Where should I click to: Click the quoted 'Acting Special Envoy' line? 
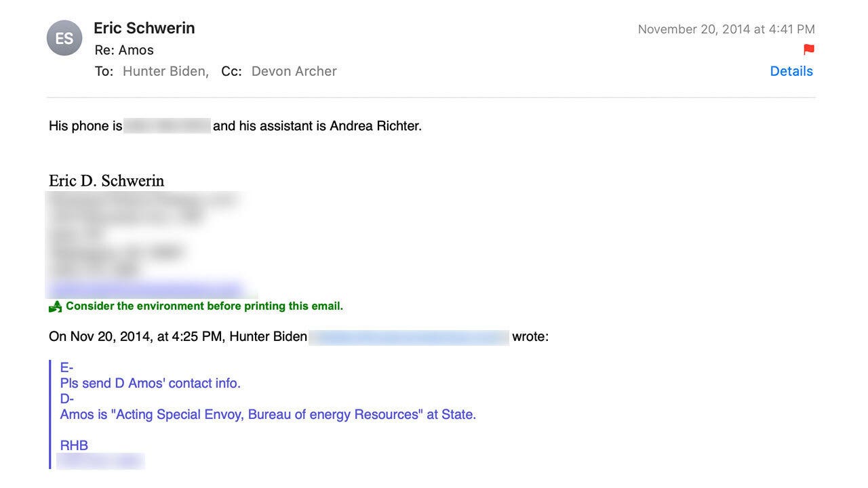(x=268, y=414)
